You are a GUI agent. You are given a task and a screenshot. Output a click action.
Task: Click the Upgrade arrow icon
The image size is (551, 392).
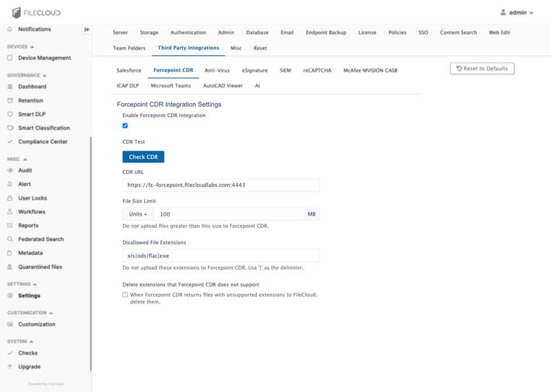(x=10, y=366)
